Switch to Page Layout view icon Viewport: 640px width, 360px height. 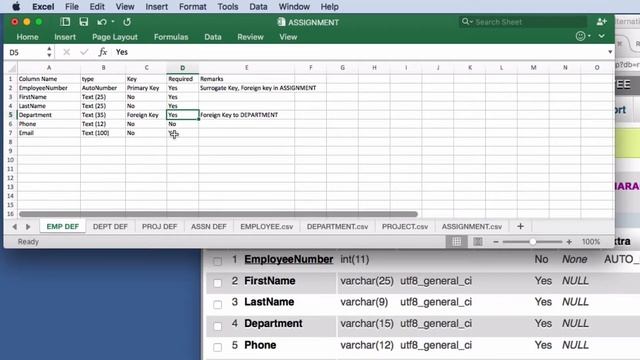478,242
